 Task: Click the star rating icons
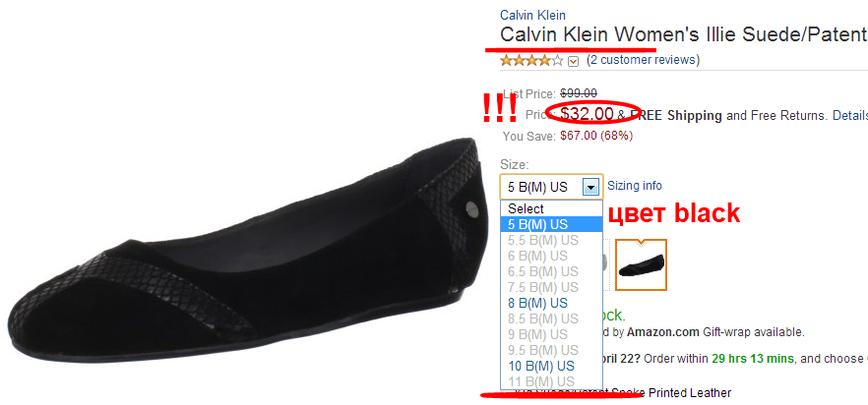coord(532,60)
